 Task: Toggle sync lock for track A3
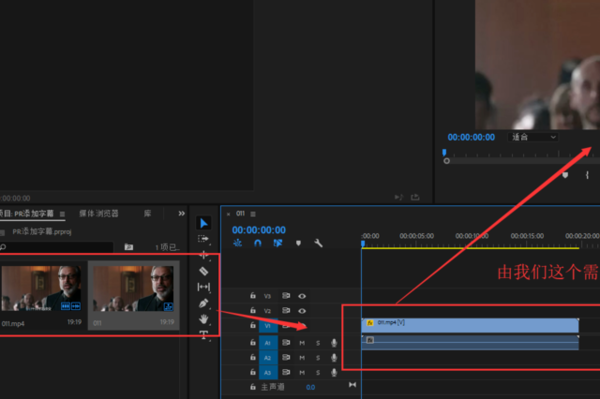(x=286, y=372)
